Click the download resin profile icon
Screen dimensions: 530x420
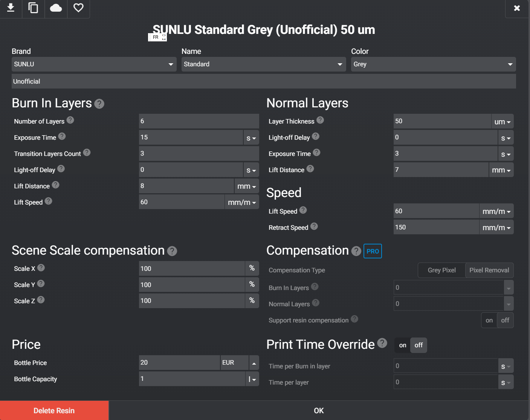pyautogui.click(x=11, y=8)
